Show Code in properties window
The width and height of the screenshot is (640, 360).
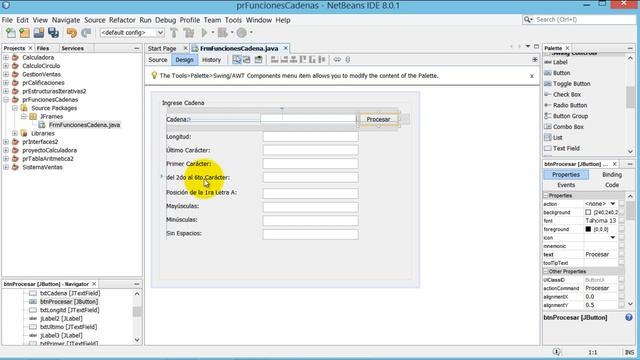(612, 185)
